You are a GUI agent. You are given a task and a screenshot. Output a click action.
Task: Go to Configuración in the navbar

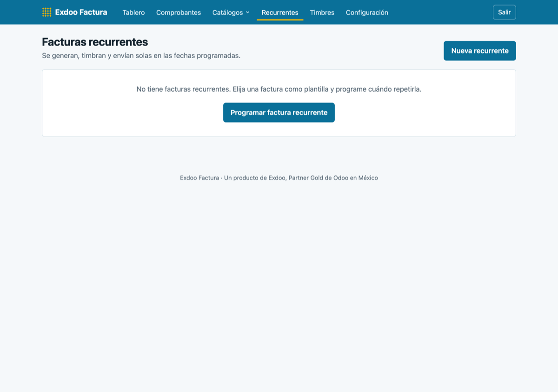click(x=367, y=13)
